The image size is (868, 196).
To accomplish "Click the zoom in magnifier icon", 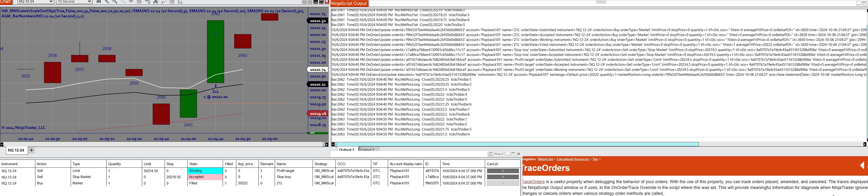I will (x=115, y=2).
